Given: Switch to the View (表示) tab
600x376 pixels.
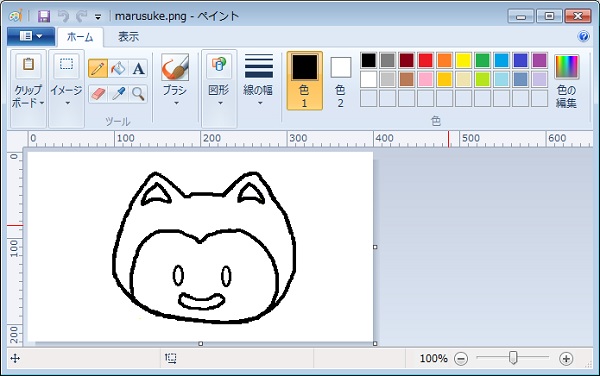Looking at the screenshot, I should click(128, 37).
